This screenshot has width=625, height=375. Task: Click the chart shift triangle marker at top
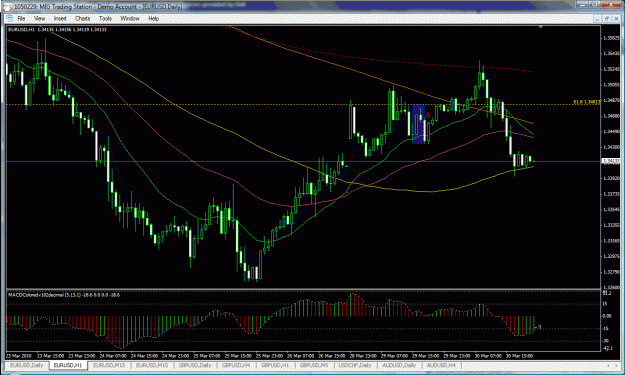pyautogui.click(x=540, y=27)
